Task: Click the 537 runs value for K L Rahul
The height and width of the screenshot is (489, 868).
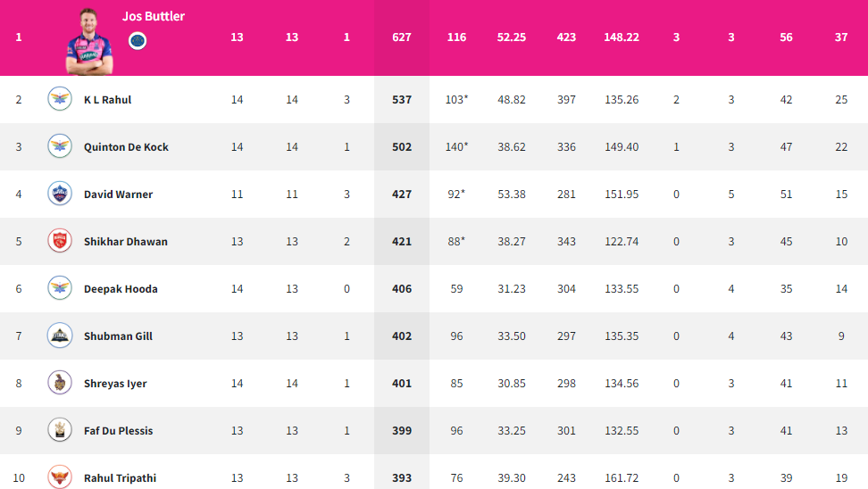Action: point(402,100)
